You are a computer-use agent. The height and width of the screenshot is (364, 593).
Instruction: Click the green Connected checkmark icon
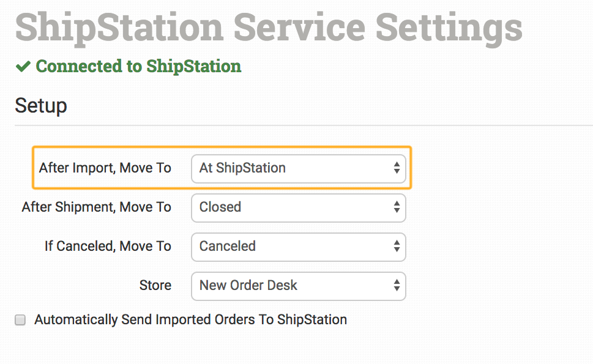pyautogui.click(x=23, y=66)
